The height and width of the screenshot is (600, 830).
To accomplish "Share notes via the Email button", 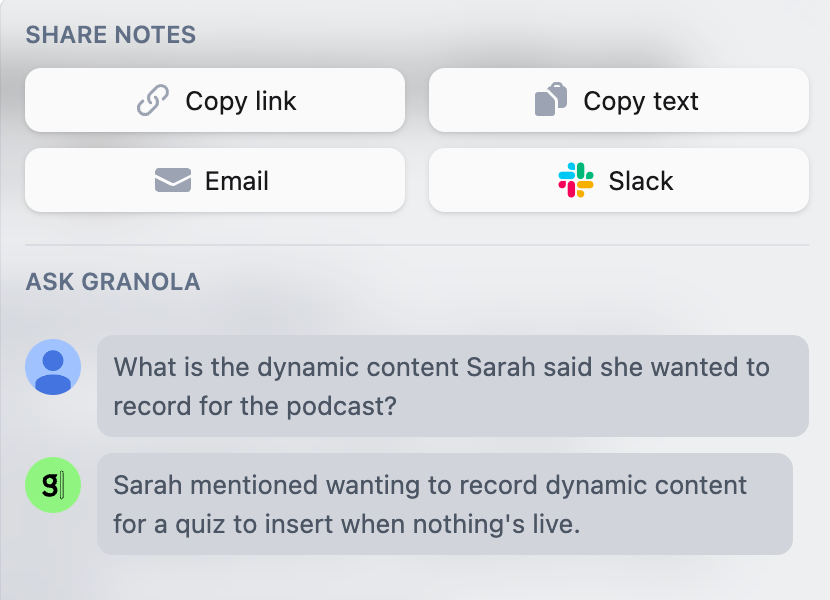I will pyautogui.click(x=215, y=181).
